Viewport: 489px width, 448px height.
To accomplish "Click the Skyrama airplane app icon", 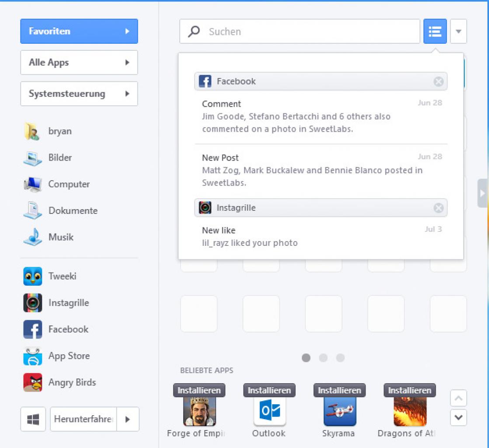I will 339,411.
